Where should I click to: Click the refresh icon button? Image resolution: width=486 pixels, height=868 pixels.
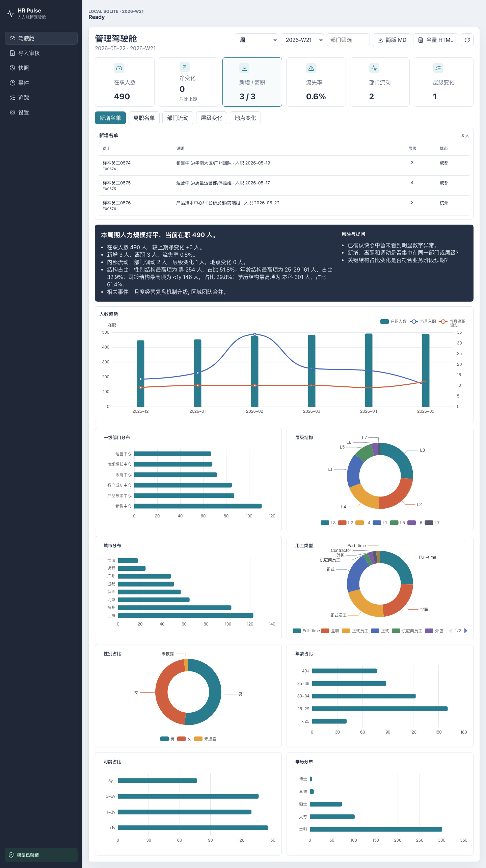[x=467, y=40]
